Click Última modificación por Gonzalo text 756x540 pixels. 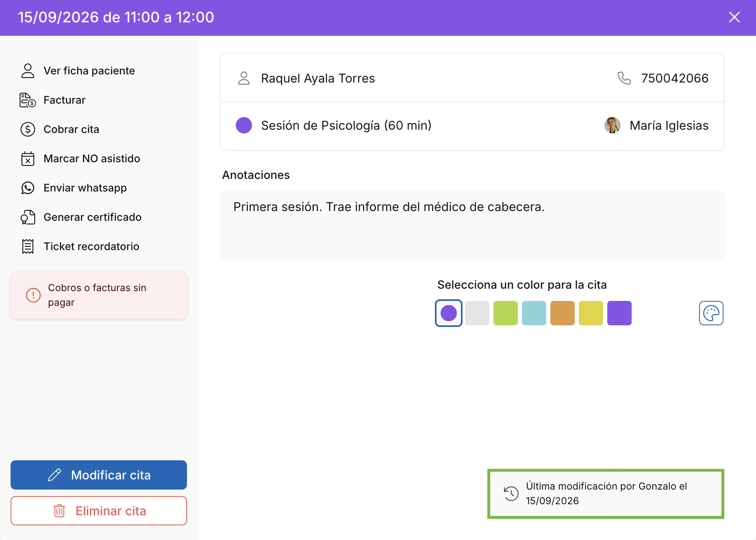606,494
